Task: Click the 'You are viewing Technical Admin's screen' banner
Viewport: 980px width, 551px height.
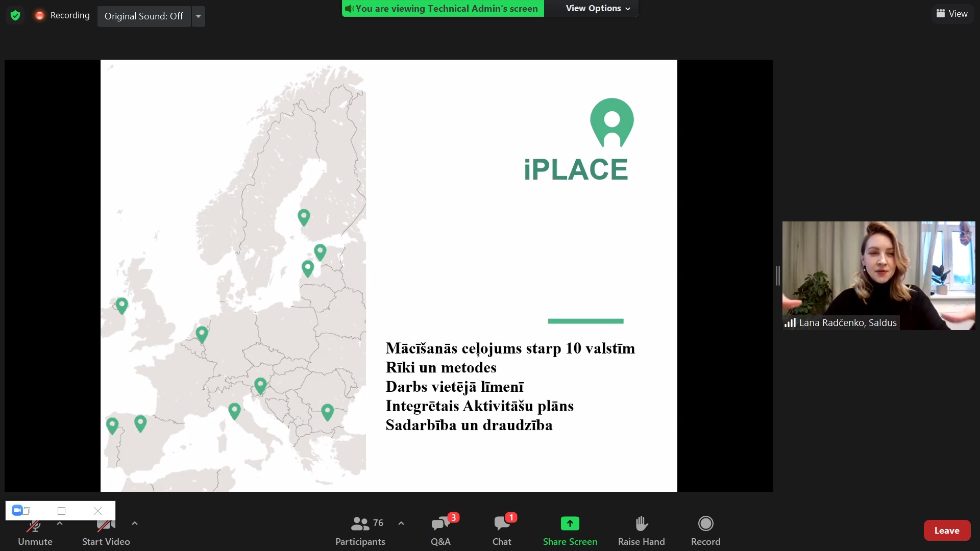Action: click(443, 9)
